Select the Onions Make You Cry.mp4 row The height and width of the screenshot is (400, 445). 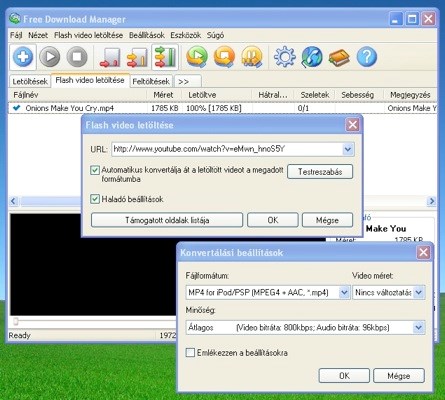pyautogui.click(x=223, y=108)
